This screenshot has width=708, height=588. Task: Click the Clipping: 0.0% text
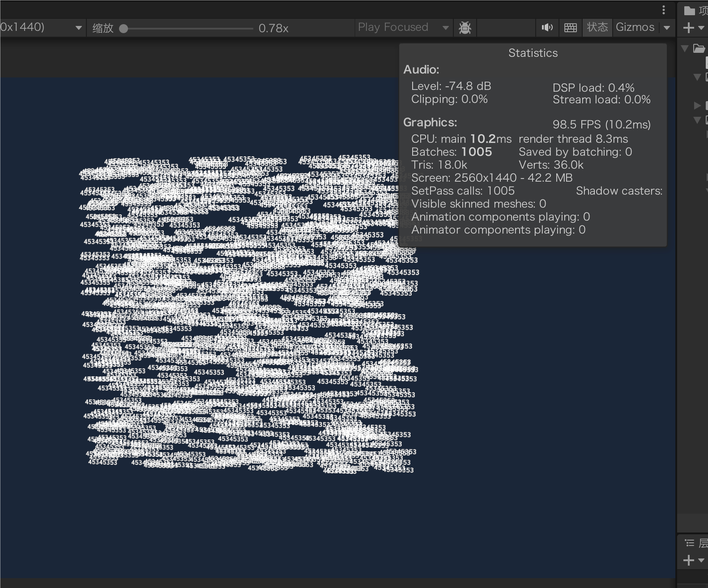click(449, 99)
